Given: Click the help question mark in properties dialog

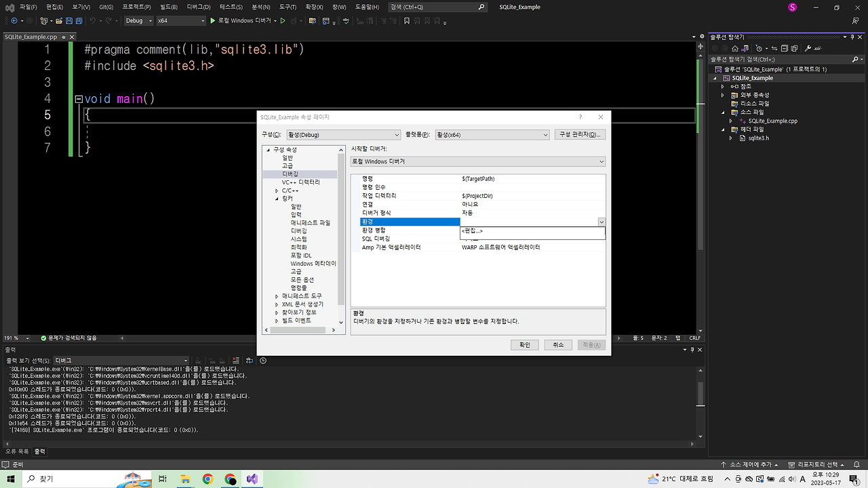Looking at the screenshot, I should pyautogui.click(x=580, y=117).
